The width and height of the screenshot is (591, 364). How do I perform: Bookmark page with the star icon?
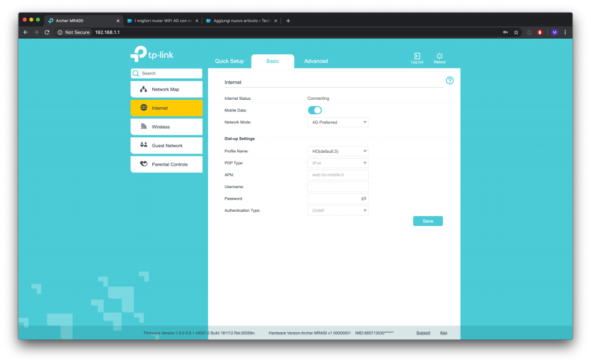pos(516,32)
